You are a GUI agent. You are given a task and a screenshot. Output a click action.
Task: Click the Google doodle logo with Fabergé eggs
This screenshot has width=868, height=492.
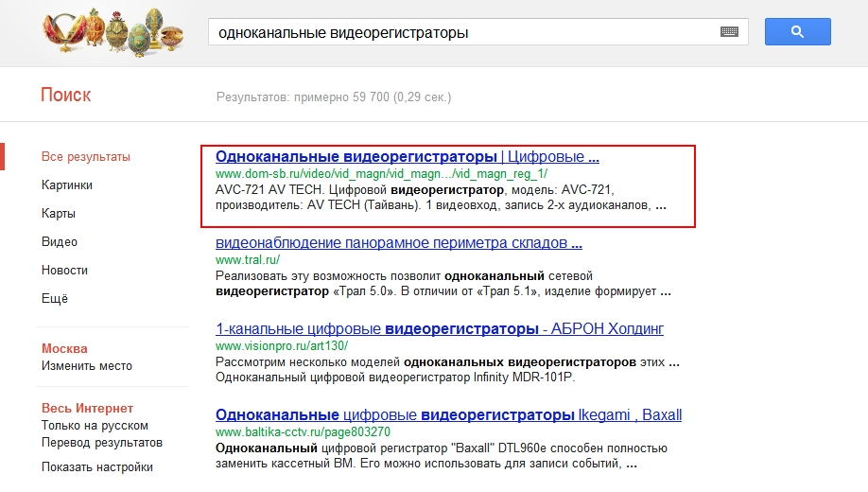(x=113, y=31)
